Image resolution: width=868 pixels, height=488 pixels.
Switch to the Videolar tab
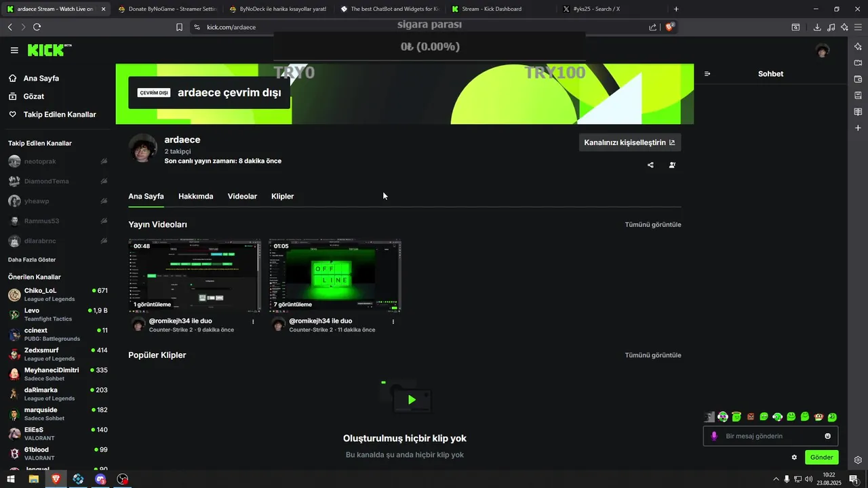[x=242, y=197]
